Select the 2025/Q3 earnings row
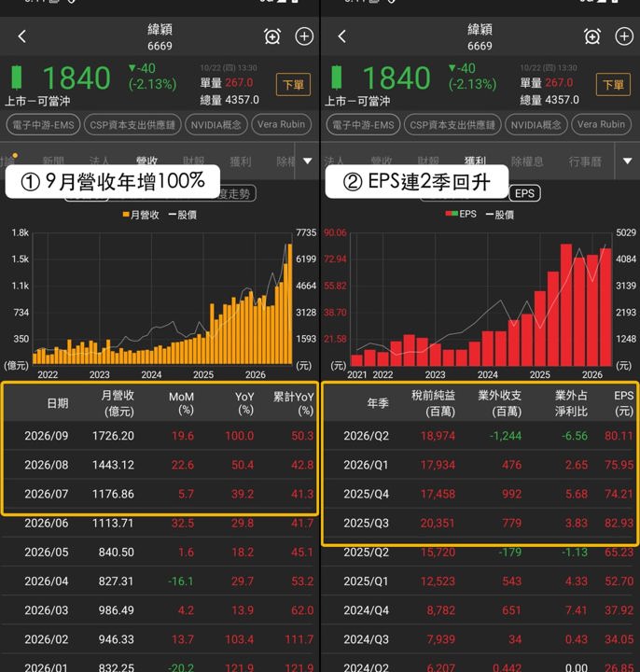 point(480,523)
